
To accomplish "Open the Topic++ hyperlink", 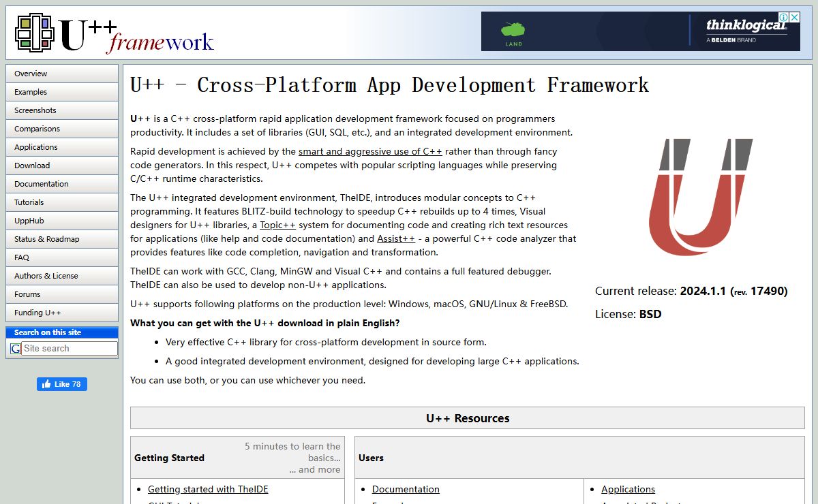I will coord(277,225).
